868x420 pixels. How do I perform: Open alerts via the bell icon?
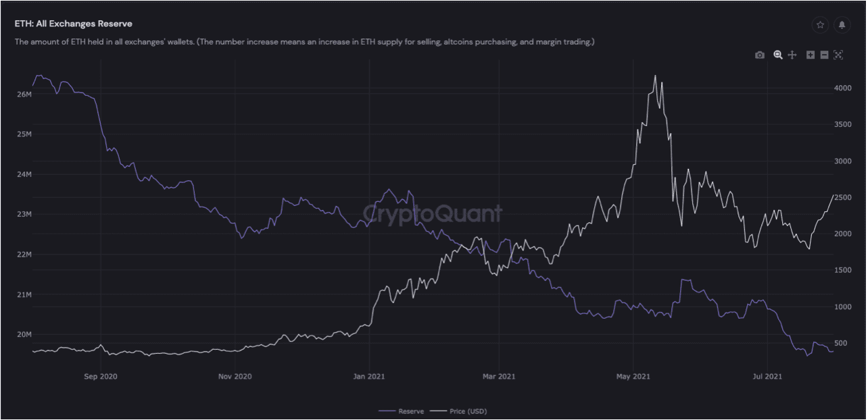[842, 25]
